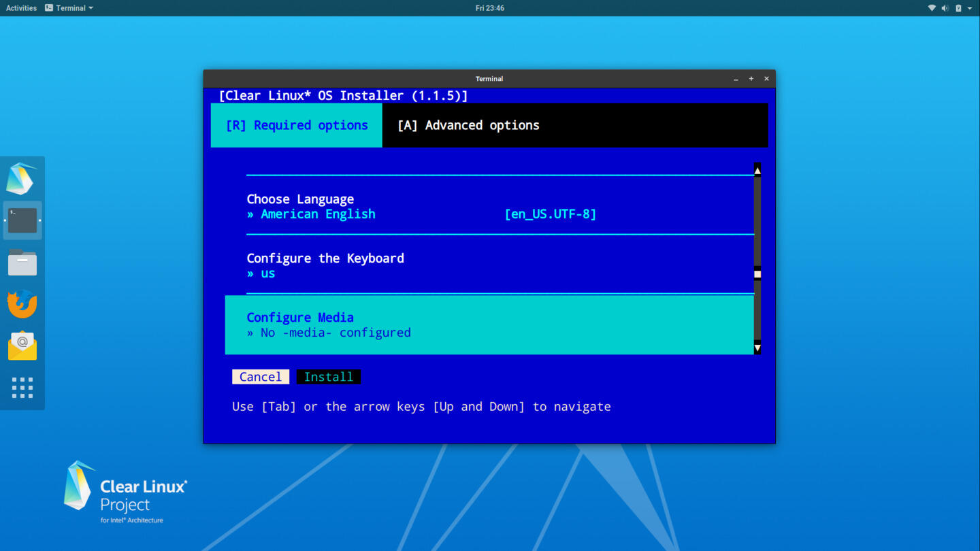The width and height of the screenshot is (980, 551).
Task: Select Configure the Keyboard option
Action: tap(325, 258)
